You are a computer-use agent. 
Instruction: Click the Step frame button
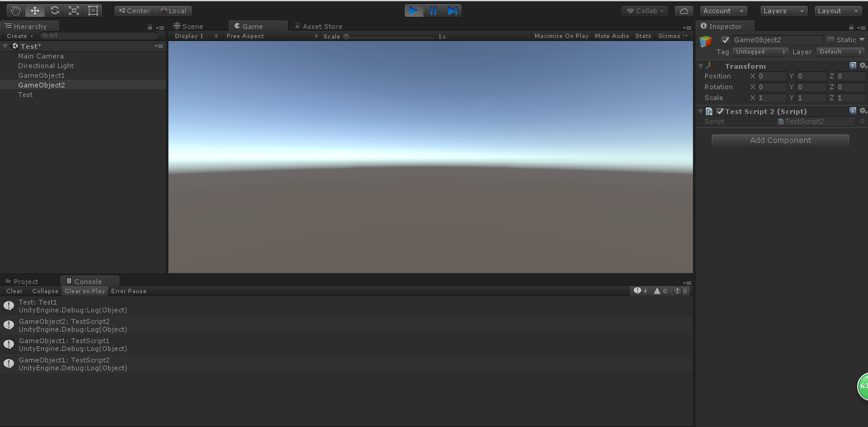452,10
